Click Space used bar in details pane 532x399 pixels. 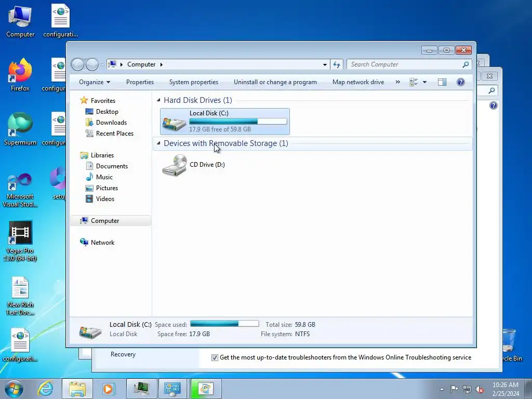(x=224, y=324)
